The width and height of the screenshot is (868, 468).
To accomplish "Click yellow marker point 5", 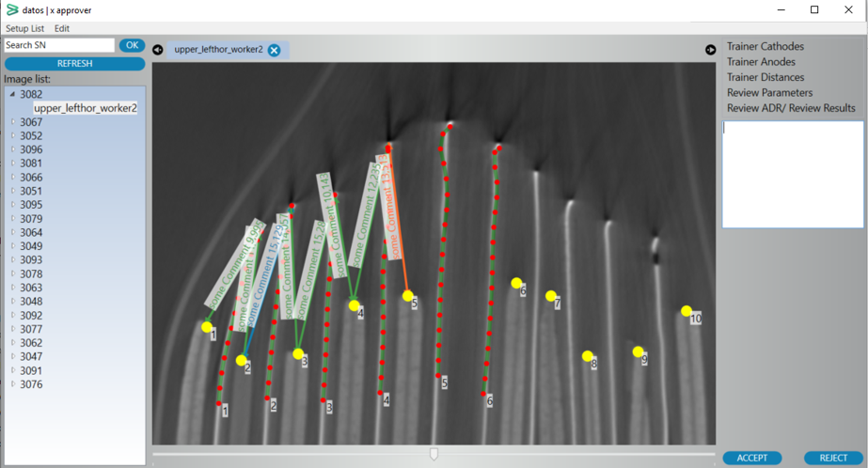I will 408,296.
